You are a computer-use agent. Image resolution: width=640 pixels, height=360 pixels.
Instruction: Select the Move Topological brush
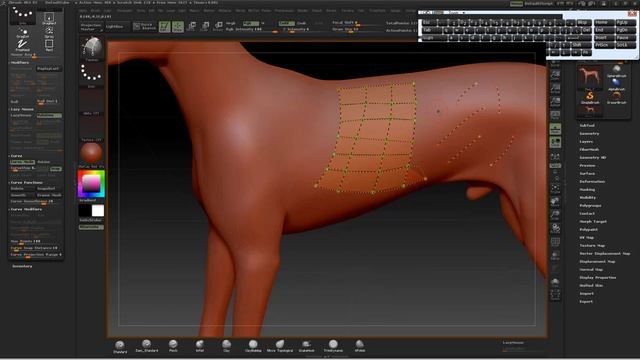tap(280, 346)
